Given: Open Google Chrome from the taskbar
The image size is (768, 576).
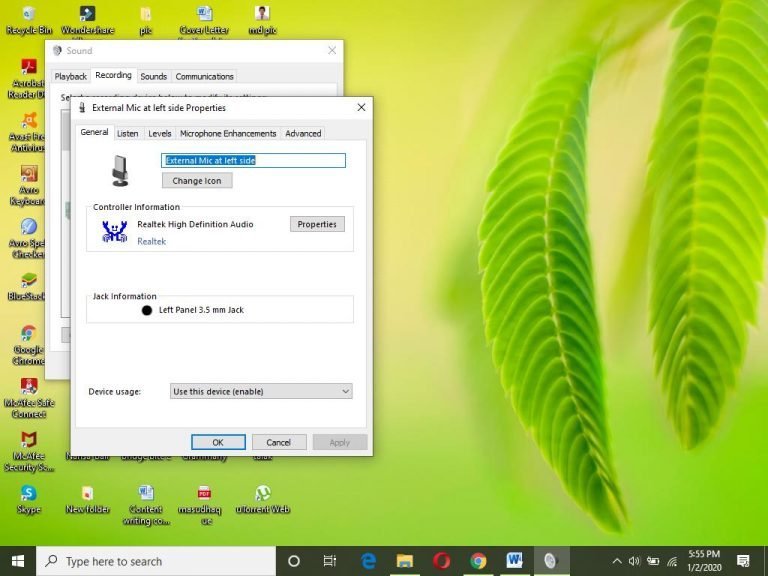Looking at the screenshot, I should pos(478,561).
